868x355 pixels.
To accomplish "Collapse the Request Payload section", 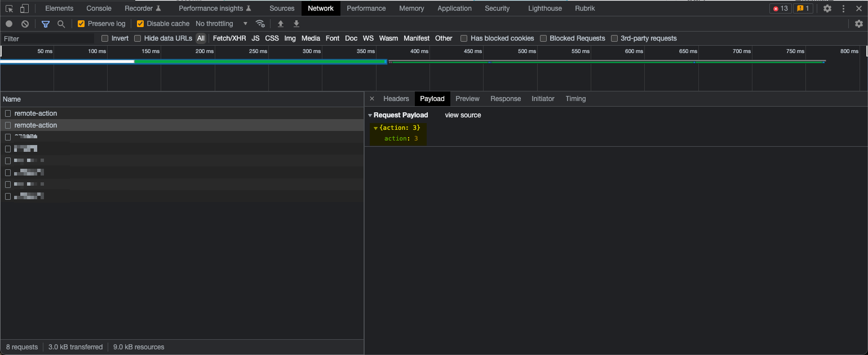I will click(370, 115).
